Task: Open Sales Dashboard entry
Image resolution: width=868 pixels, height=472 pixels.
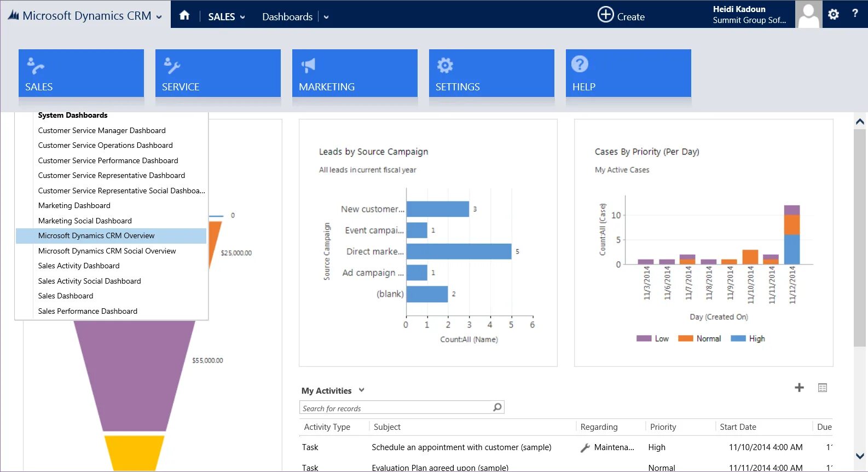Action: click(66, 296)
